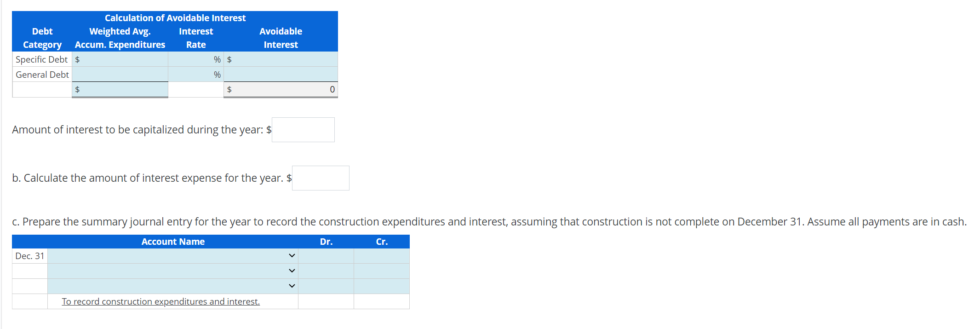Select the Dec. 31 date cell
The height and width of the screenshot is (329, 980).
[29, 256]
